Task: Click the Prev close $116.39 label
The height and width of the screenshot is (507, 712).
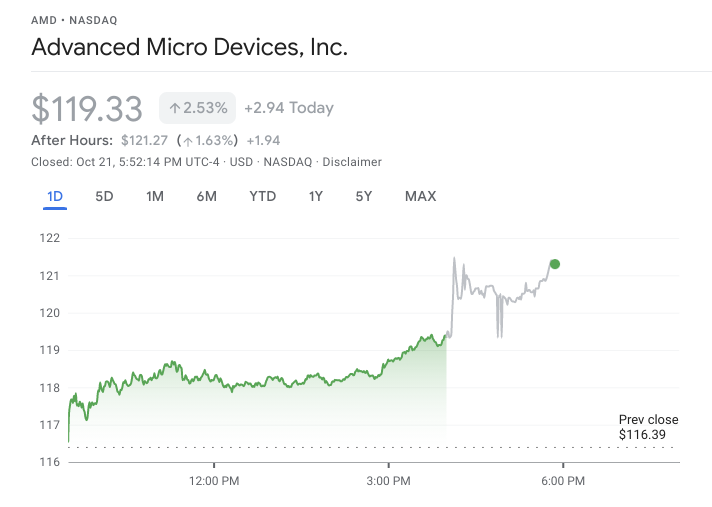Action: coord(648,427)
